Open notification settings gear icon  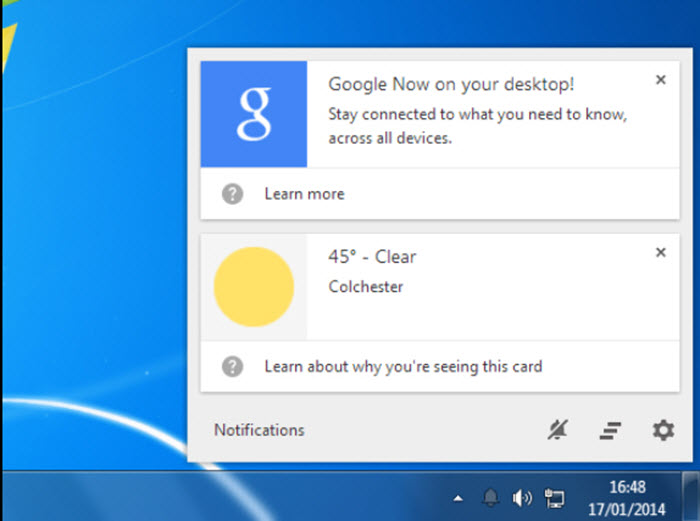(x=663, y=430)
